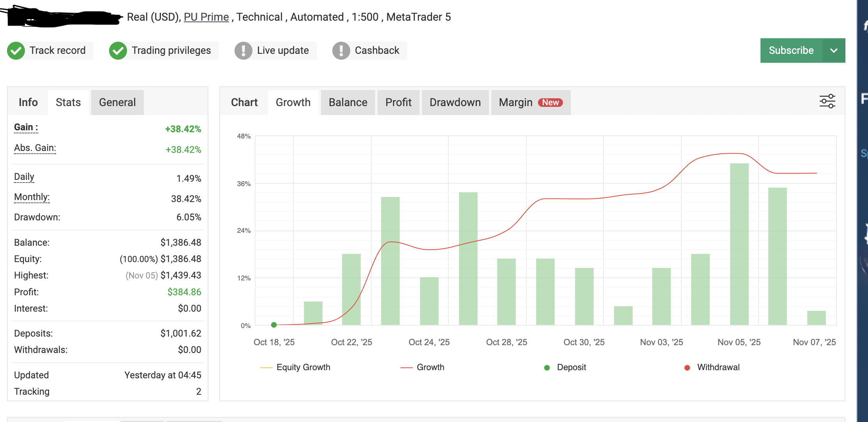
Task: Click the green deposit dot on chart
Action: tap(274, 324)
